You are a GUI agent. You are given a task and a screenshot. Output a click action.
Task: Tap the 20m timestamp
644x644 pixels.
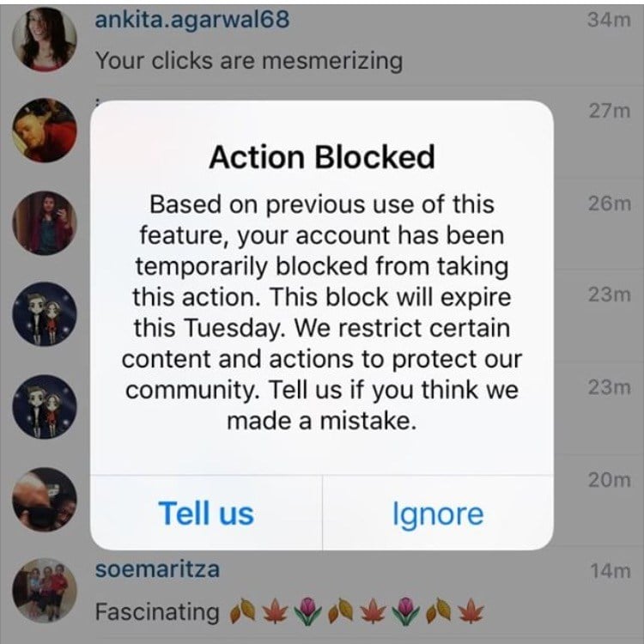[609, 480]
